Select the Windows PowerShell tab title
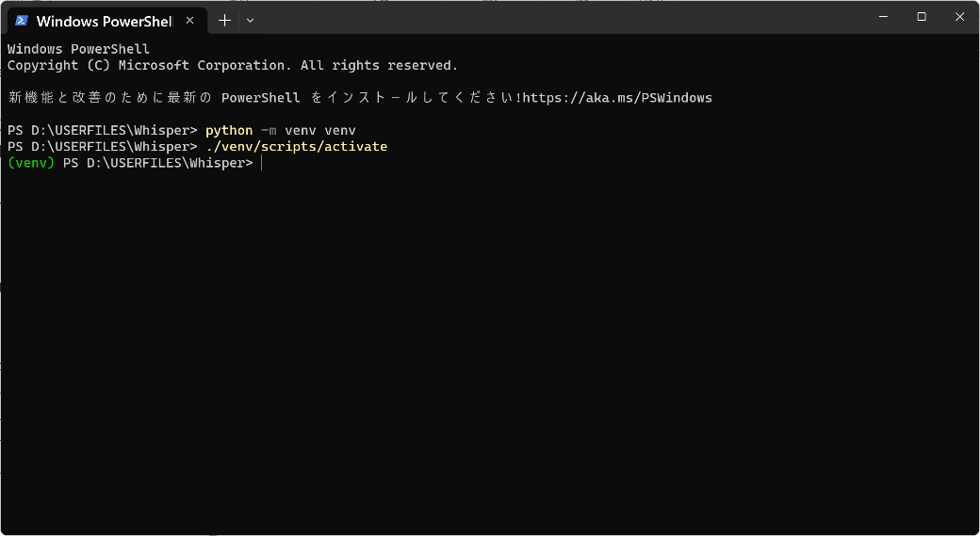The height and width of the screenshot is (536, 980). pyautogui.click(x=104, y=20)
